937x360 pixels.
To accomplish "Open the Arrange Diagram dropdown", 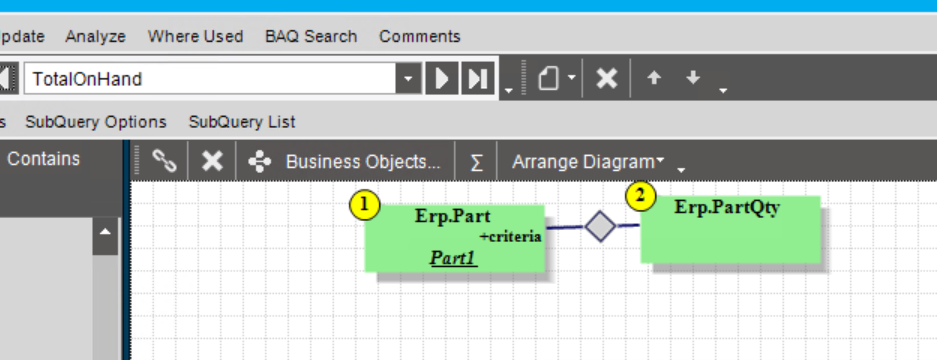I will 588,161.
